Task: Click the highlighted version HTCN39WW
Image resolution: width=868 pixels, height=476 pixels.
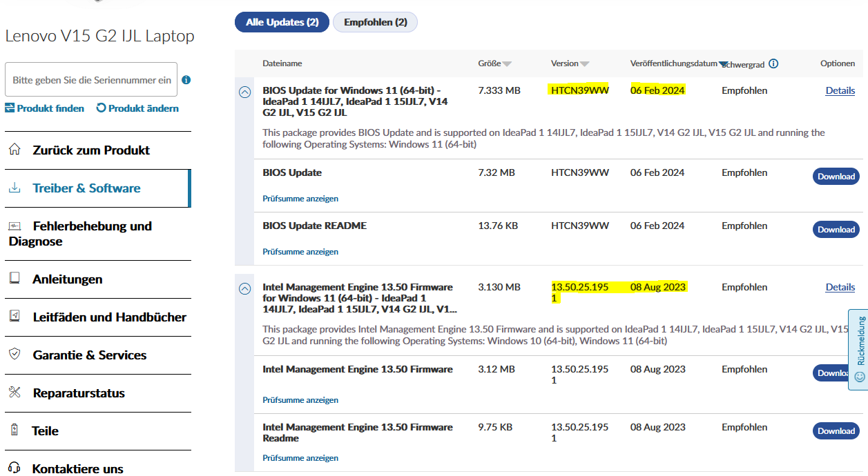Action: click(580, 90)
